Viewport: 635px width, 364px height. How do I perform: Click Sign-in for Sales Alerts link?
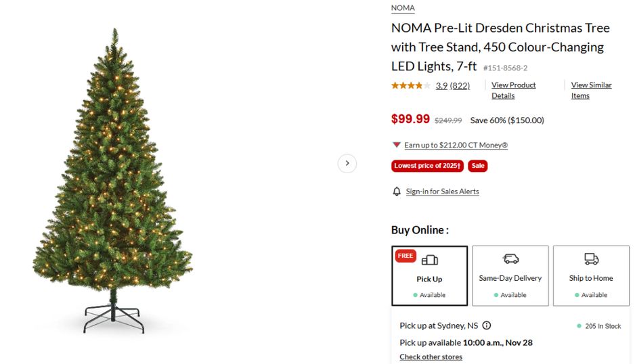(x=442, y=191)
